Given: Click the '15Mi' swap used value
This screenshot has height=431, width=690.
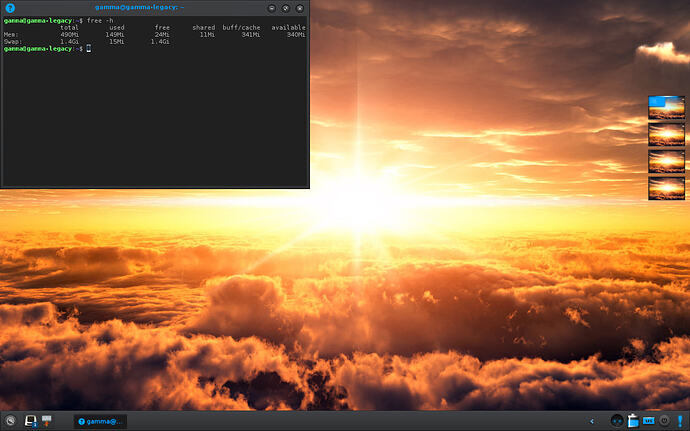Looking at the screenshot, I should click(117, 41).
